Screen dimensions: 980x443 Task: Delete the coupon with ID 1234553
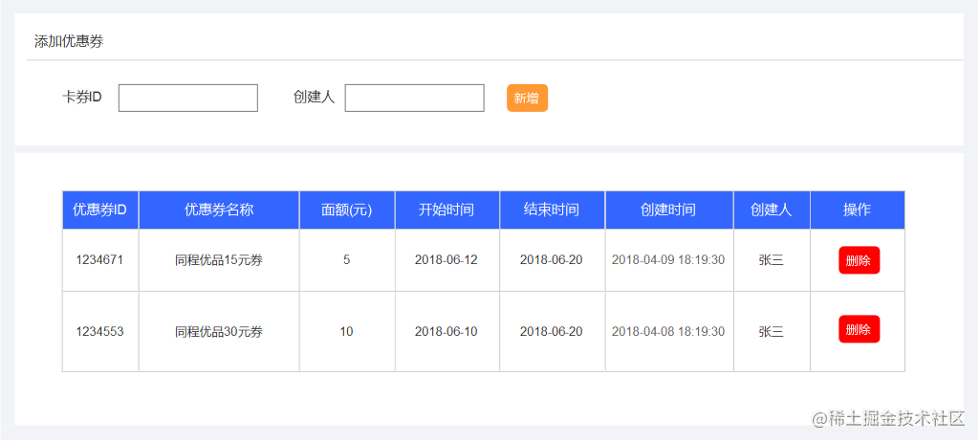(859, 329)
